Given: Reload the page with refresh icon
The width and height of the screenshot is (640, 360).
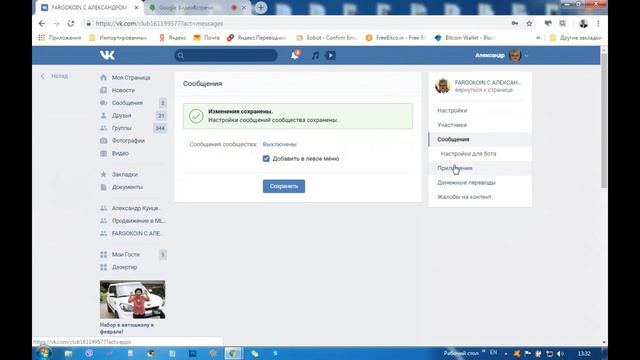Looking at the screenshot, I should [71, 24].
